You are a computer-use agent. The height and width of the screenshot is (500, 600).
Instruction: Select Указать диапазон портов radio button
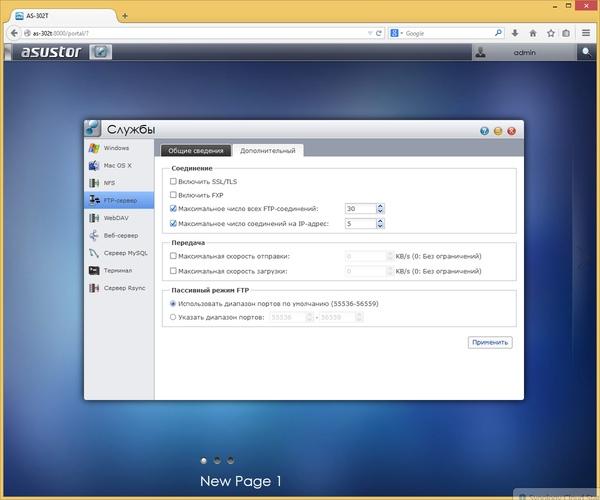tap(173, 317)
